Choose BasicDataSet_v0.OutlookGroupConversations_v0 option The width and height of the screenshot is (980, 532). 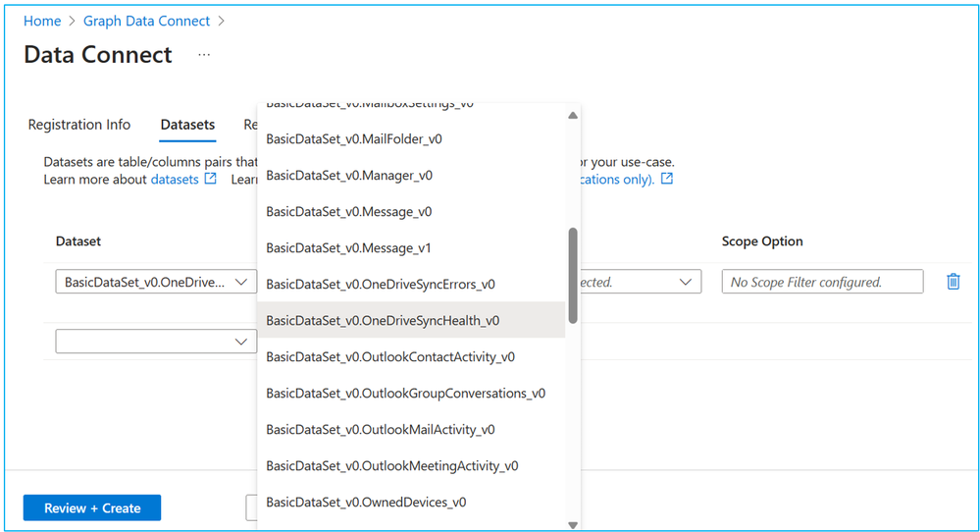pos(411,393)
